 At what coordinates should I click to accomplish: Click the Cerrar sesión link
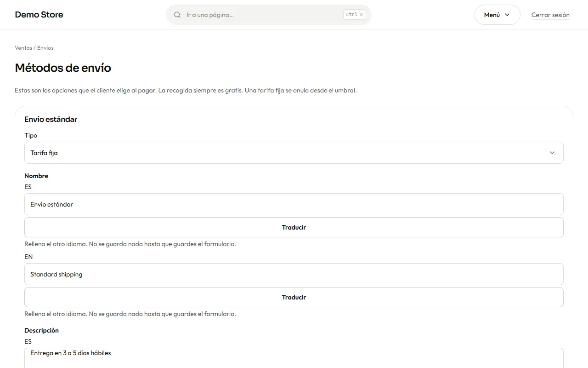550,15
